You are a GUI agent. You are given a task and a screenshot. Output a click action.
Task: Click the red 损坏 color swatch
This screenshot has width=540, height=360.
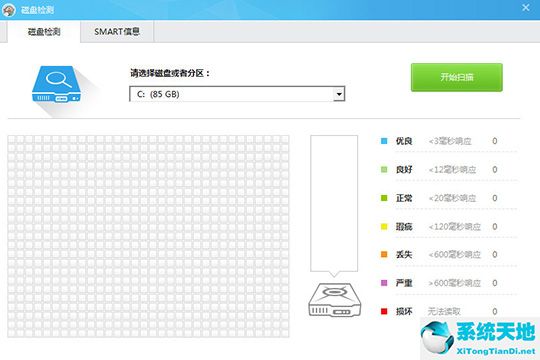pyautogui.click(x=384, y=311)
